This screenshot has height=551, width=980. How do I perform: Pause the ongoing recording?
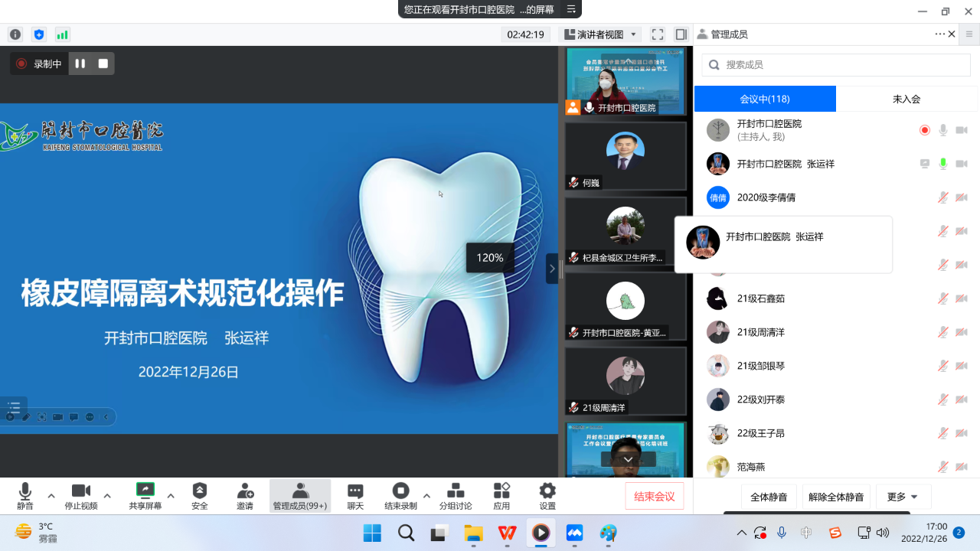(80, 64)
